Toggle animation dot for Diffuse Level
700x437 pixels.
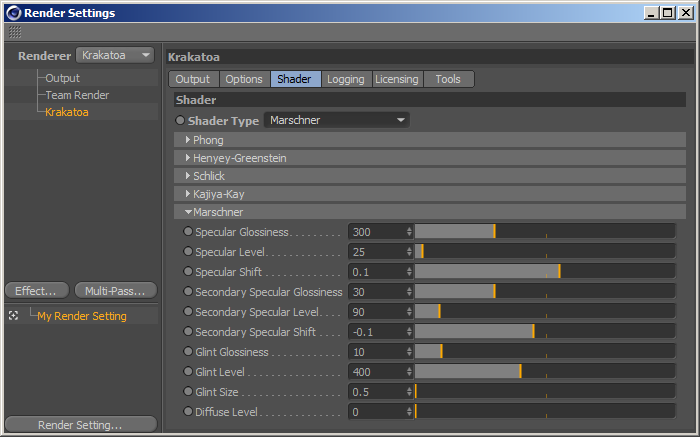(188, 412)
